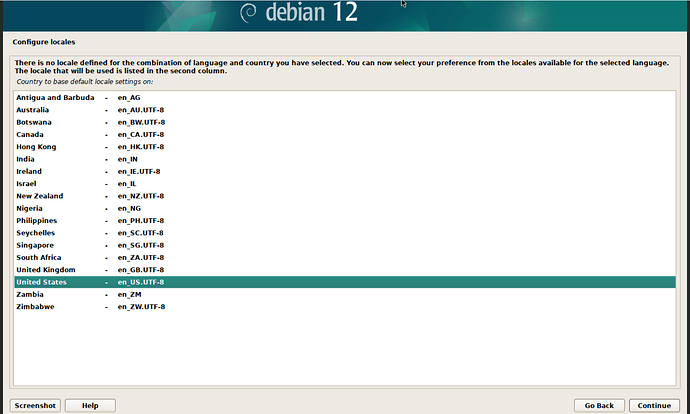Select Israel en_IL row
Screen dimensions: 690x414
[345, 184]
